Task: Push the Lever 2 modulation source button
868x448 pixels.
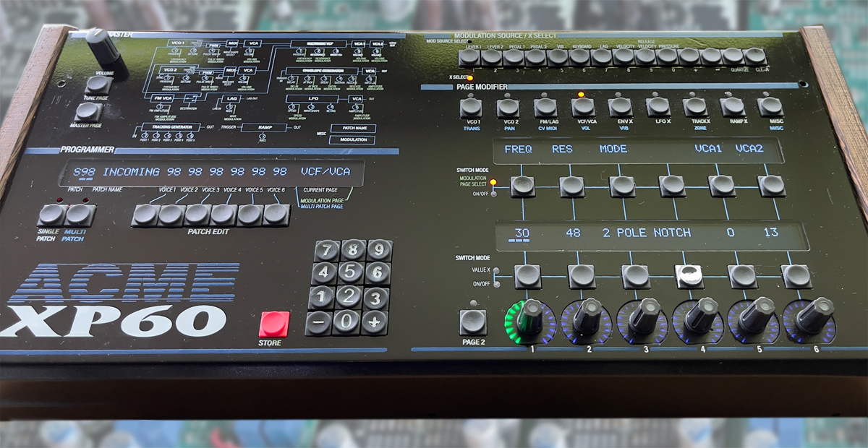Action: click(492, 56)
